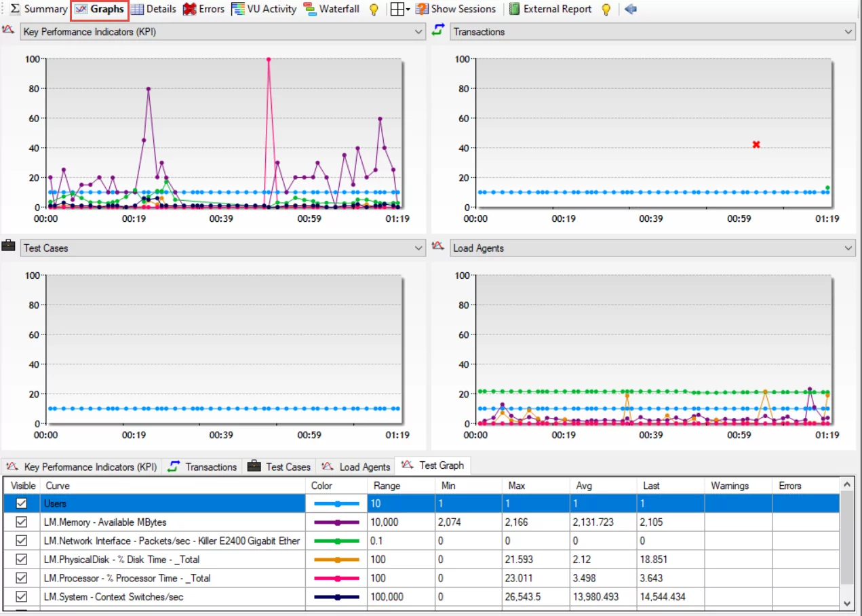Click the Range value 100,000
The image size is (862, 616).
click(387, 597)
